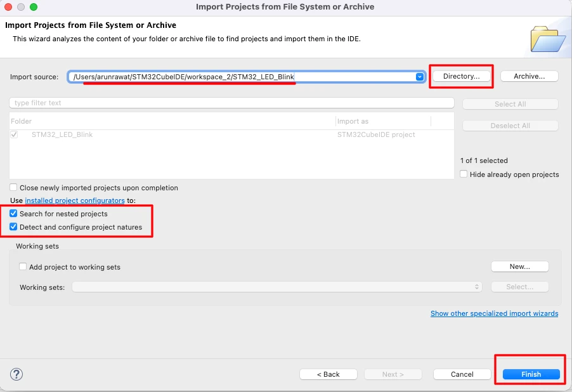
Task: Click Finish to import the project
Action: 531,374
